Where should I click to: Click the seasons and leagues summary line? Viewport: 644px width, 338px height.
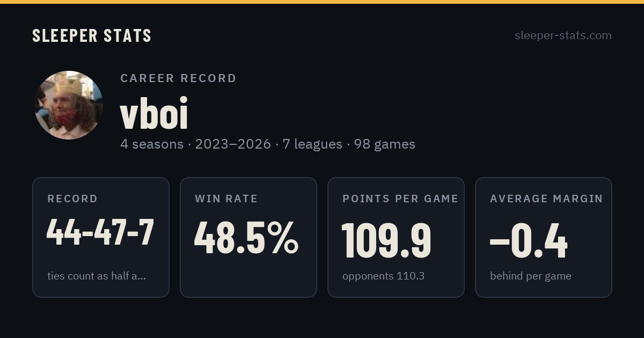(x=268, y=144)
